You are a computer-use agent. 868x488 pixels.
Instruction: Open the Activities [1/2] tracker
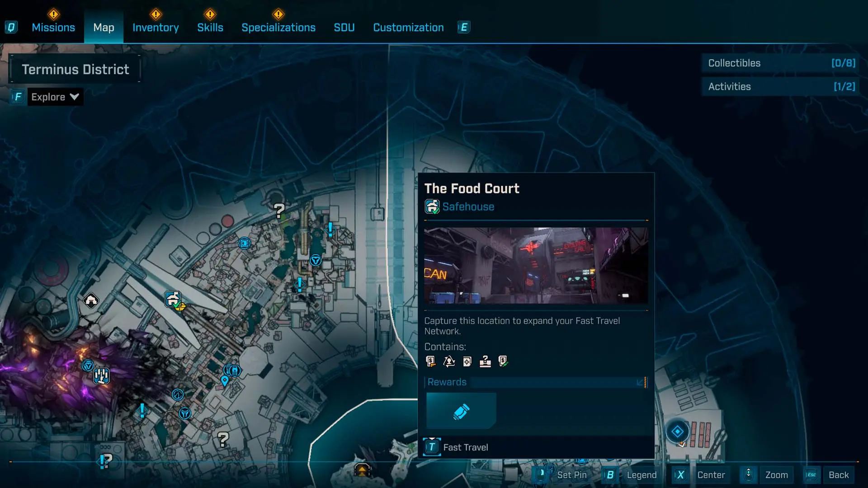pyautogui.click(x=781, y=87)
